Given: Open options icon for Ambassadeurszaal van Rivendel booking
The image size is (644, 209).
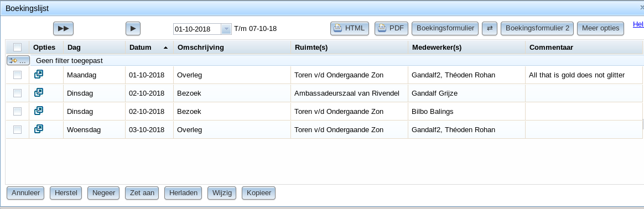Looking at the screenshot, I should click(39, 92).
